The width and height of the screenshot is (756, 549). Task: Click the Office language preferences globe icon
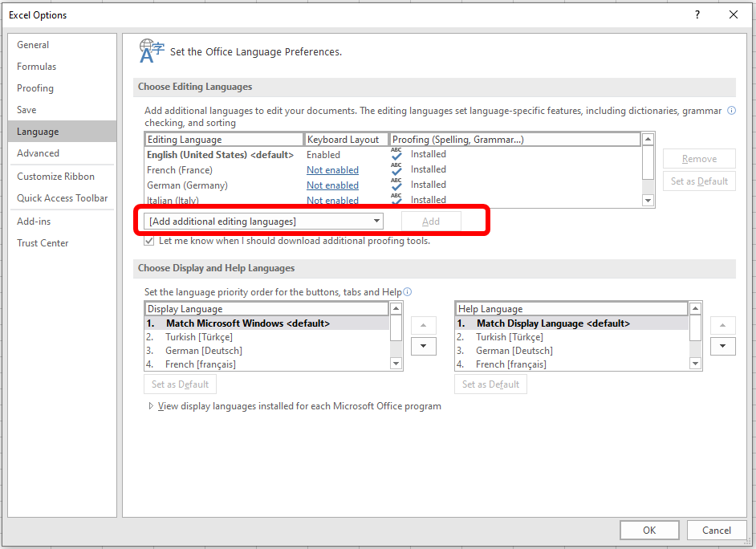pyautogui.click(x=152, y=51)
